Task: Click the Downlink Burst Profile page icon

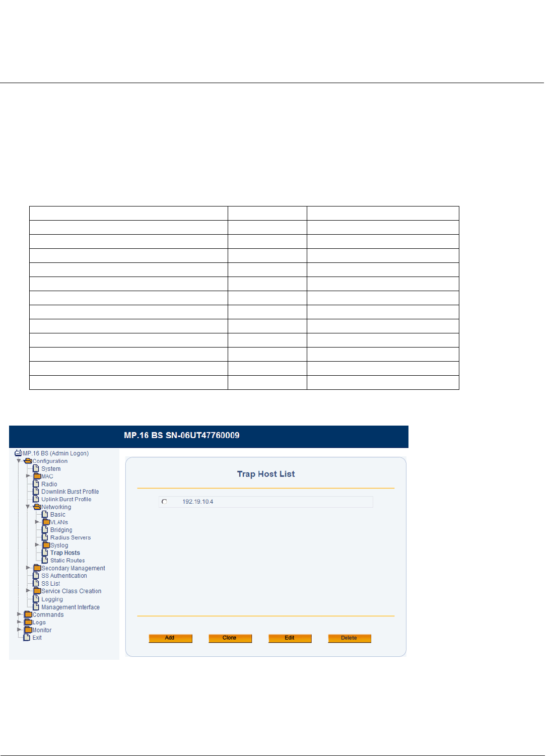Action: 36,491
